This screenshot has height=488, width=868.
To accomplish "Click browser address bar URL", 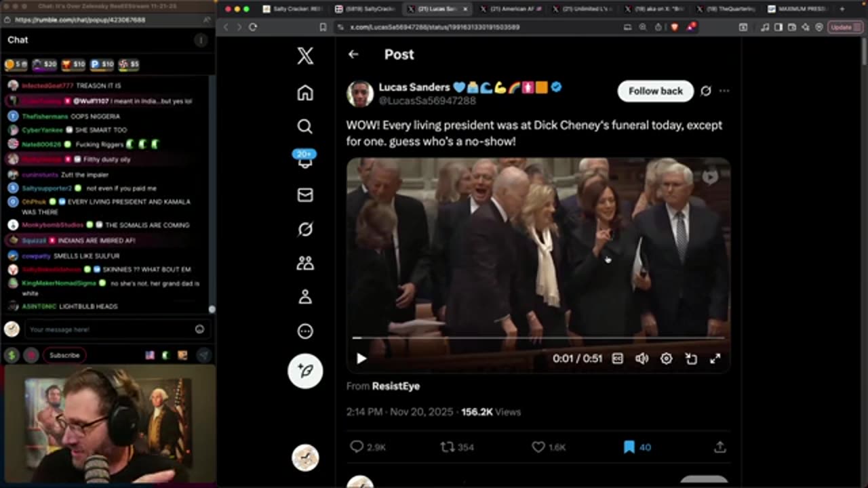I will 435,27.
